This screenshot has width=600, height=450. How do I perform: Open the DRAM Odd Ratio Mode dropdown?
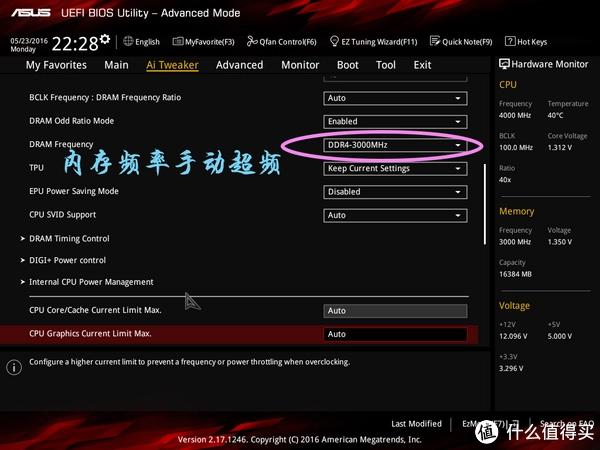(x=396, y=121)
